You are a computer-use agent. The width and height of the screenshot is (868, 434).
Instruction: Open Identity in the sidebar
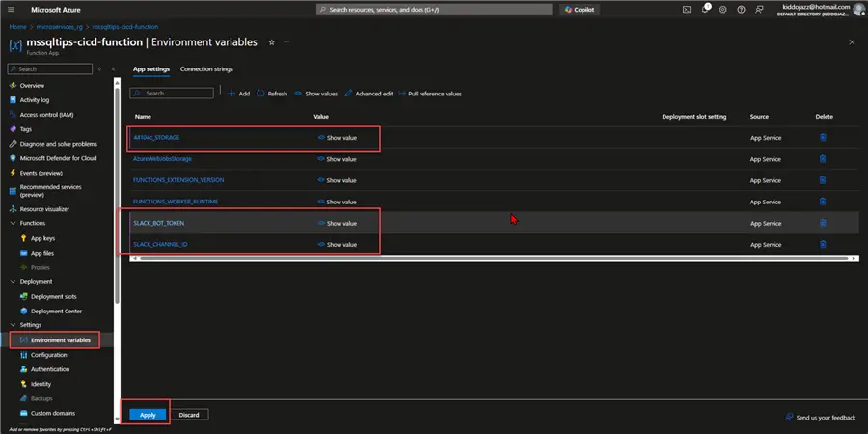(x=41, y=384)
